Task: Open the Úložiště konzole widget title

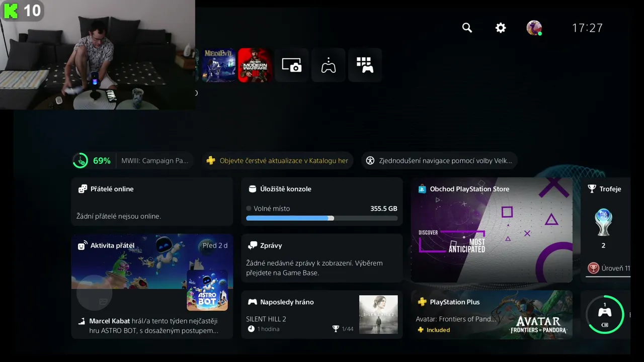Action: pos(286,189)
